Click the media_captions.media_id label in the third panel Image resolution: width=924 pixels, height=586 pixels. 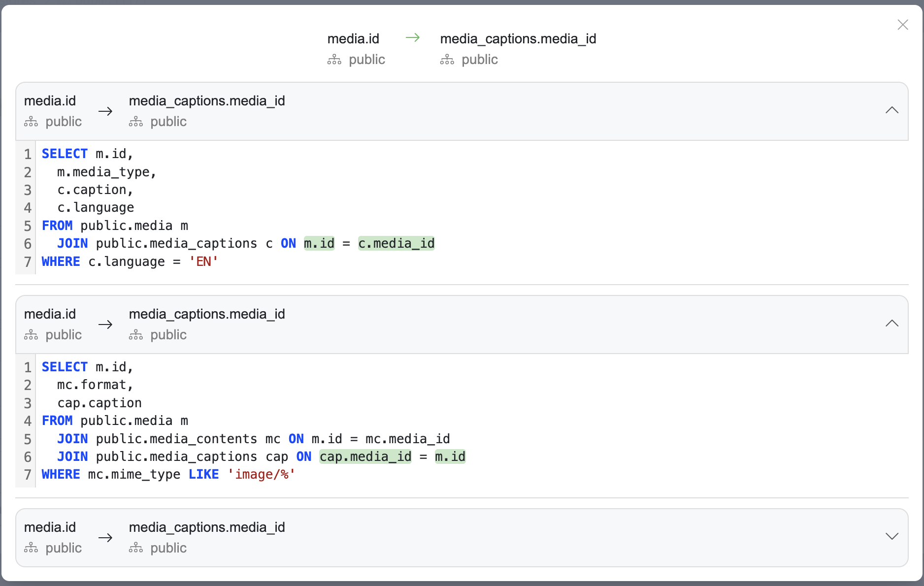207,527
